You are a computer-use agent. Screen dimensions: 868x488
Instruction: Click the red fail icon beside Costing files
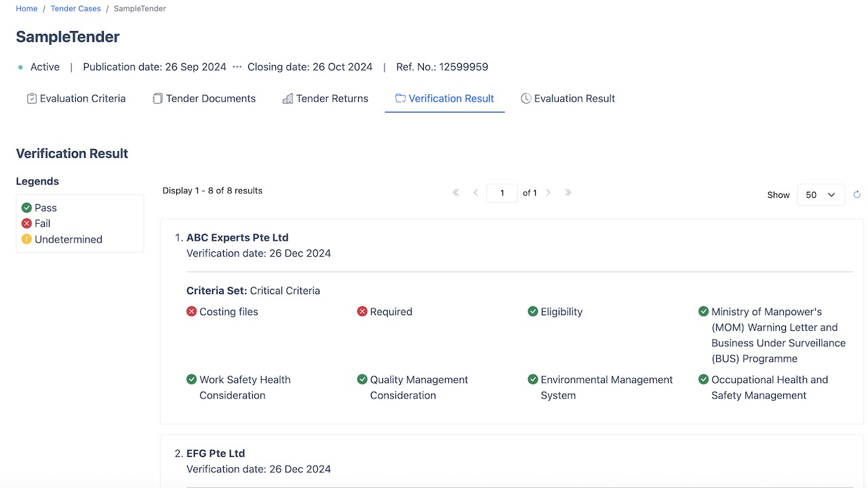191,312
